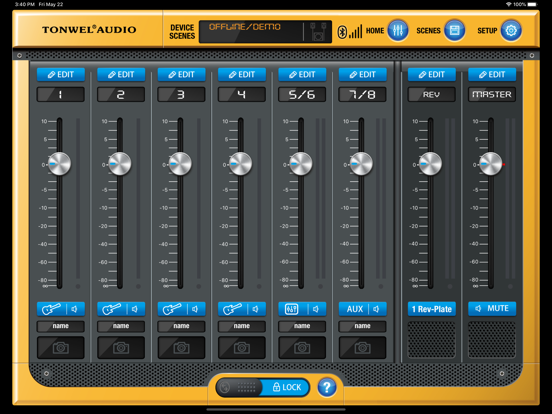Open the Device Scenes display
The width and height of the screenshot is (552, 414).
pyautogui.click(x=265, y=32)
